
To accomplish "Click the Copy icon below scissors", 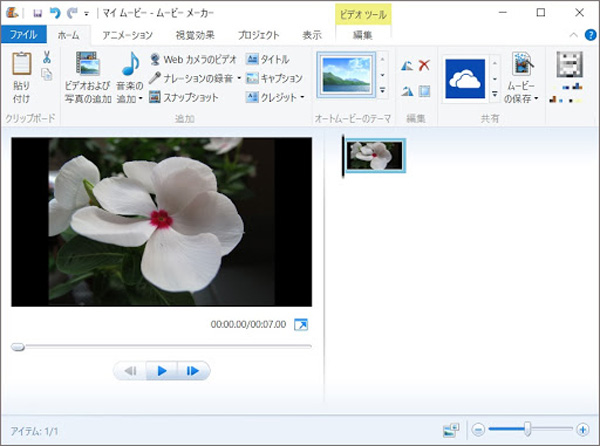I will (x=47, y=74).
